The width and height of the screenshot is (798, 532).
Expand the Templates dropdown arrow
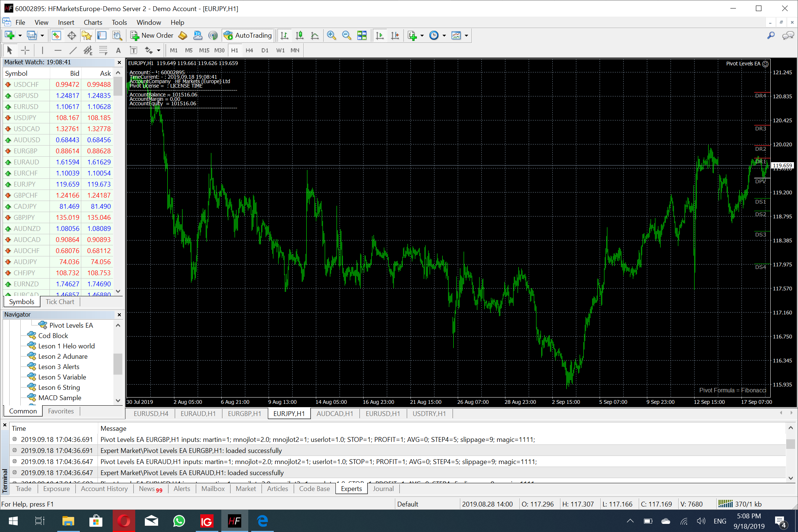coord(466,35)
